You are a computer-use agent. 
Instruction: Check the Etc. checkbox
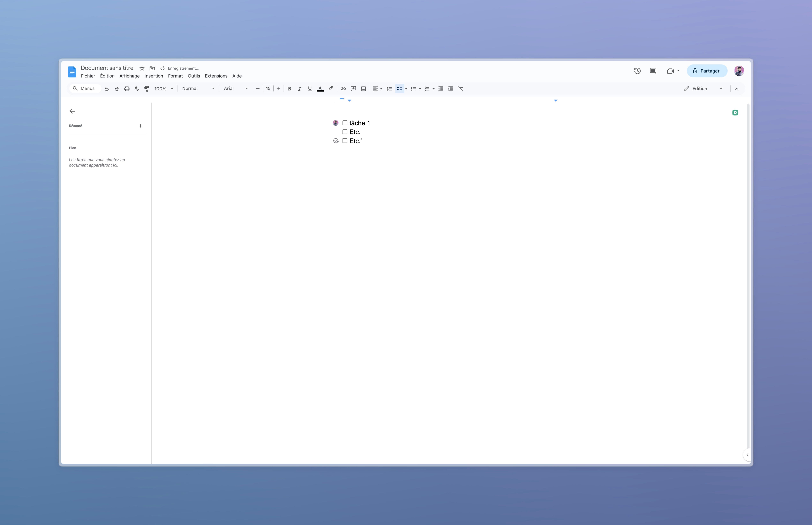point(345,132)
